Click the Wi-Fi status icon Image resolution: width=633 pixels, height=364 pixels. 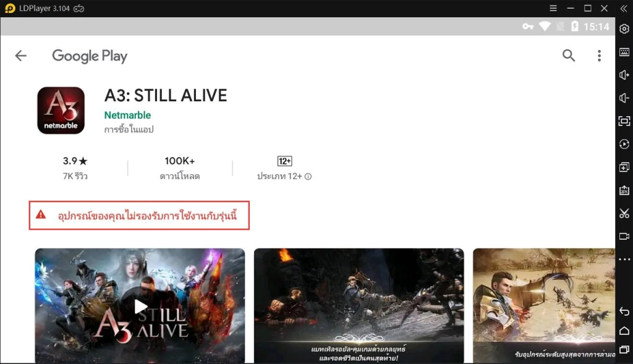click(545, 26)
